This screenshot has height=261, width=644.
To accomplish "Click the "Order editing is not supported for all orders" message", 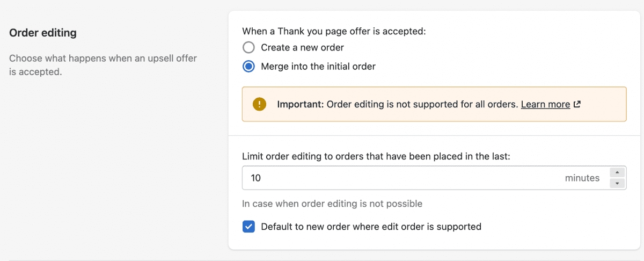I will pyautogui.click(x=422, y=104).
